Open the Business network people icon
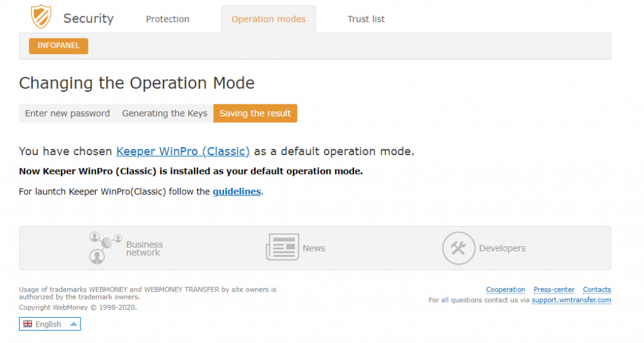644x343 pixels. [106, 248]
